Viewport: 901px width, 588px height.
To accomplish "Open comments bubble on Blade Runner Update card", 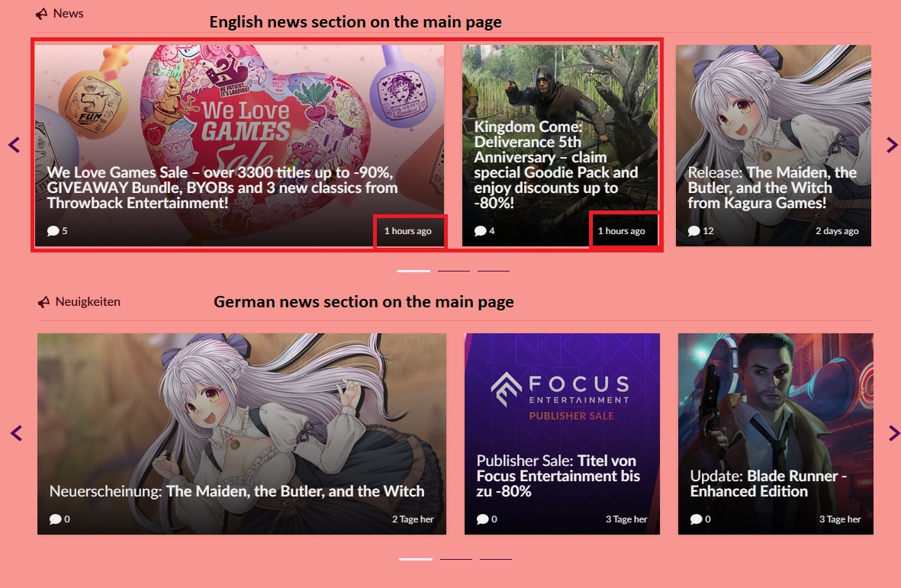I will pos(696,519).
